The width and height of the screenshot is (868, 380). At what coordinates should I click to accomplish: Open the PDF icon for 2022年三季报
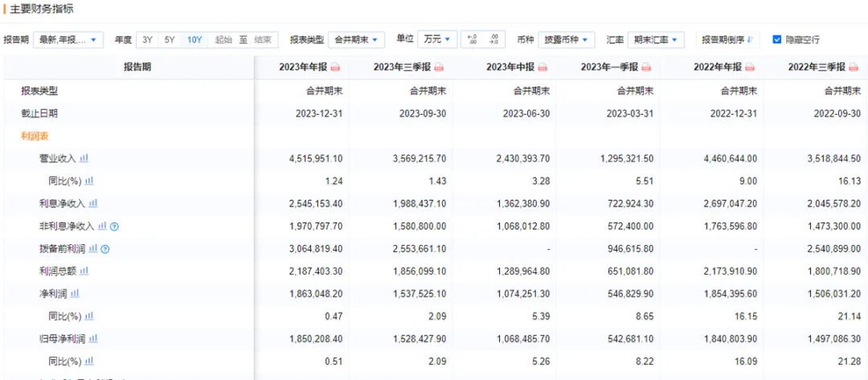tap(854, 67)
